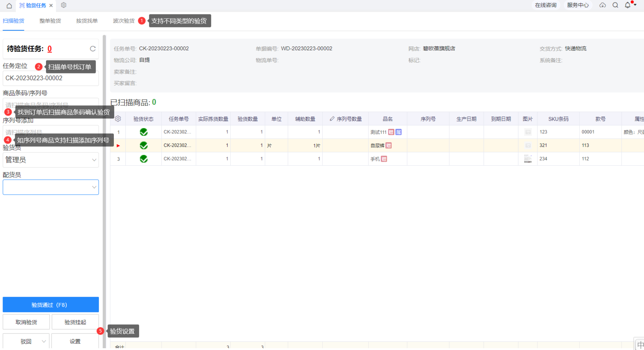This screenshot has width=644, height=350.
Task: Open image placeholder for SKU 321
Action: 528,145
